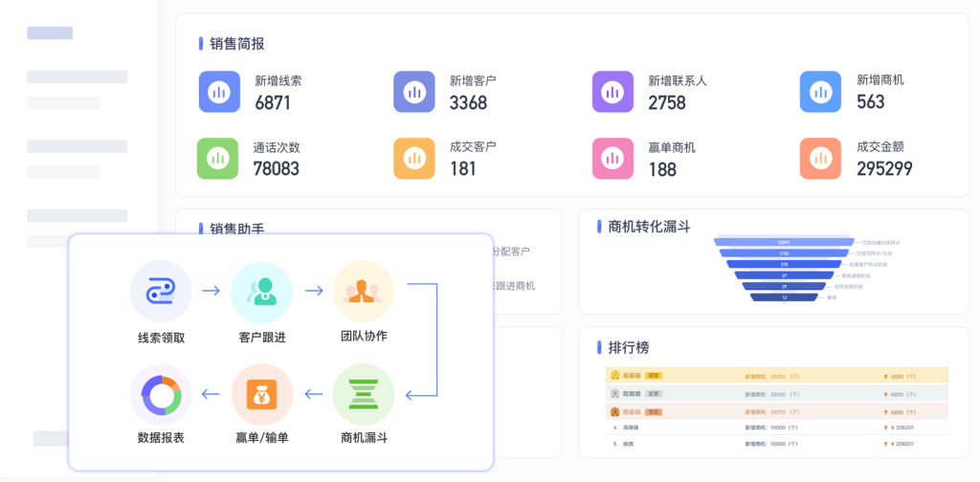Click the 团队协作 step label
The height and width of the screenshot is (482, 980).
point(364,336)
